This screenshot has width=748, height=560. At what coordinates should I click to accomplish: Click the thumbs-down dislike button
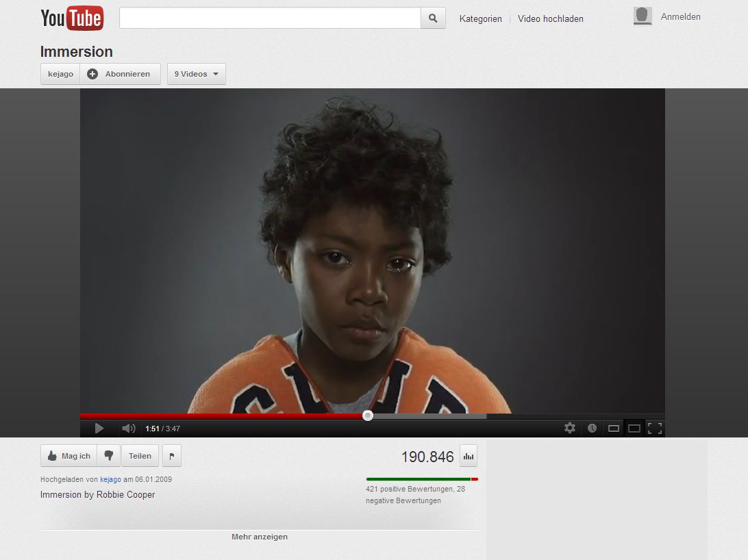point(109,456)
